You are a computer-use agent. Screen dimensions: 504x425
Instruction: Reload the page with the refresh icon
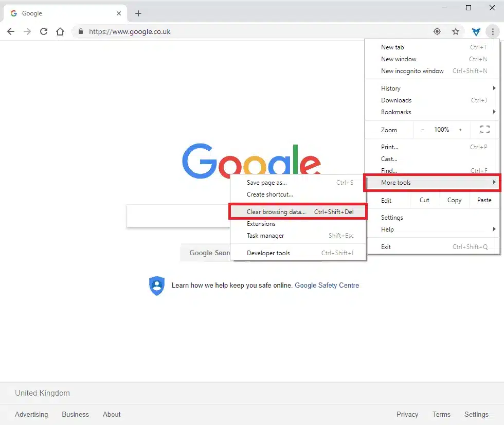tap(44, 31)
